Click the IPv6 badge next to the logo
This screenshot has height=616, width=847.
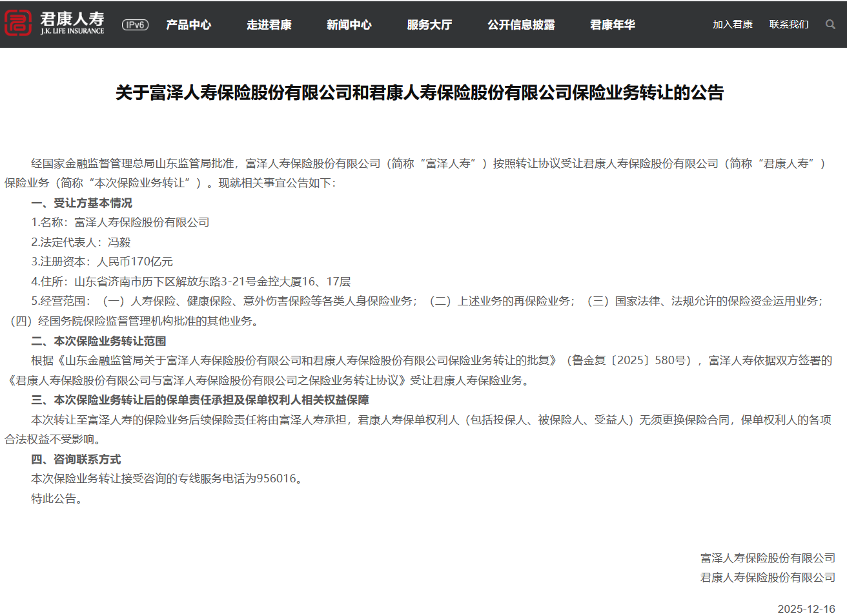click(x=135, y=25)
